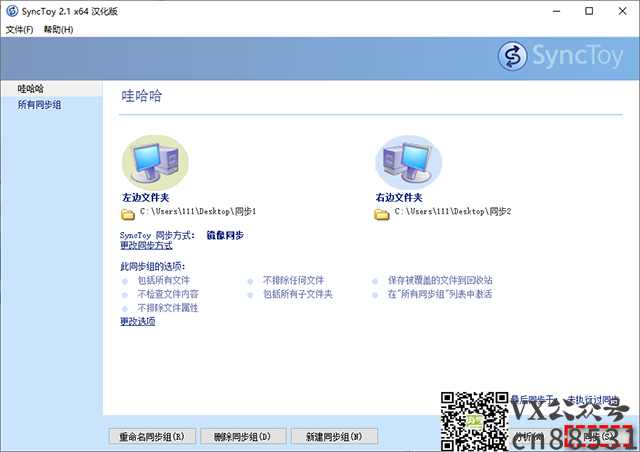The width and height of the screenshot is (640, 452).
Task: Open the 帮助(H) menu
Action: click(x=58, y=29)
